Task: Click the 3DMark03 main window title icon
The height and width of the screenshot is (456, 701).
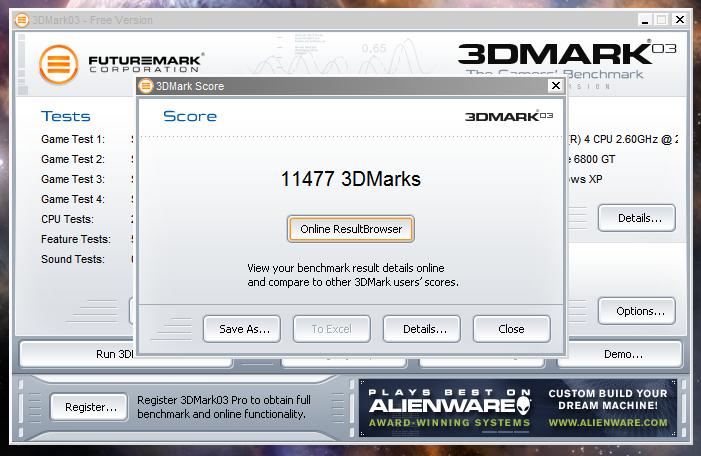Action: point(22,20)
